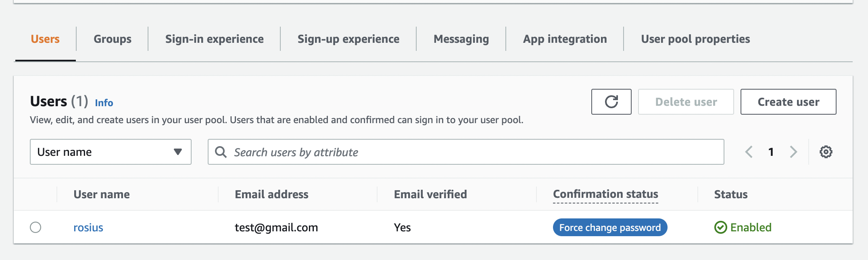The width and height of the screenshot is (868, 260).
Task: Click the dropdown arrow of User name selector
Action: pos(178,152)
